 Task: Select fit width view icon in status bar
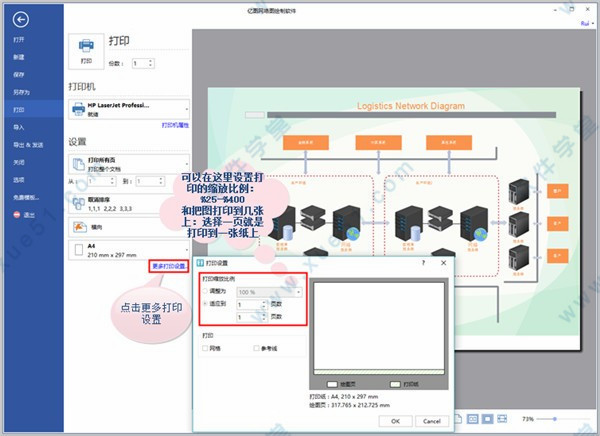[x=502, y=419]
